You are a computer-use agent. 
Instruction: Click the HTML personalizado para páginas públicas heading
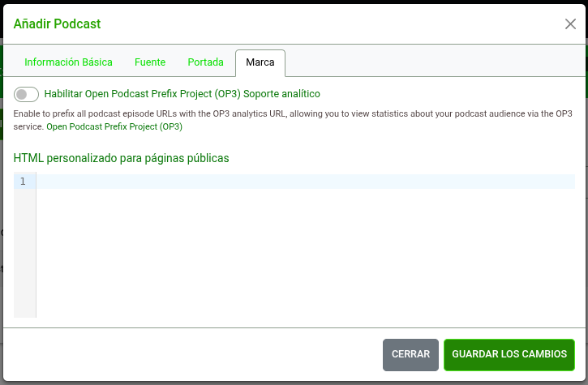pos(121,158)
